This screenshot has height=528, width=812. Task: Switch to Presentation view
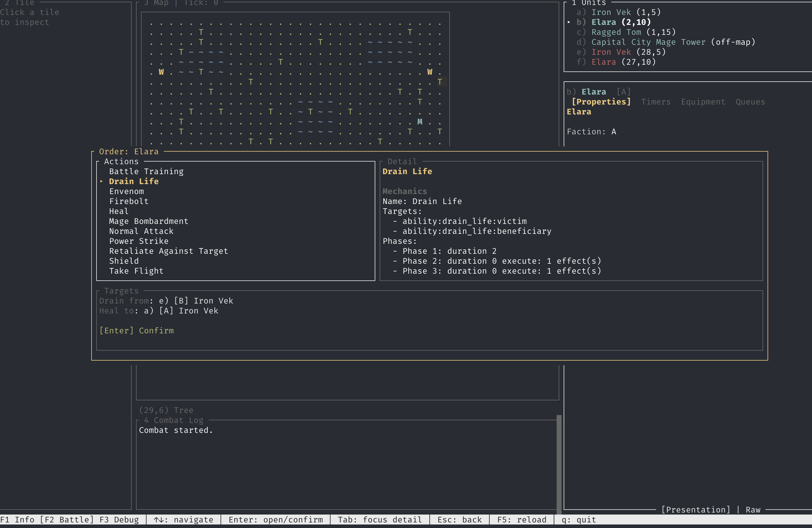point(695,510)
